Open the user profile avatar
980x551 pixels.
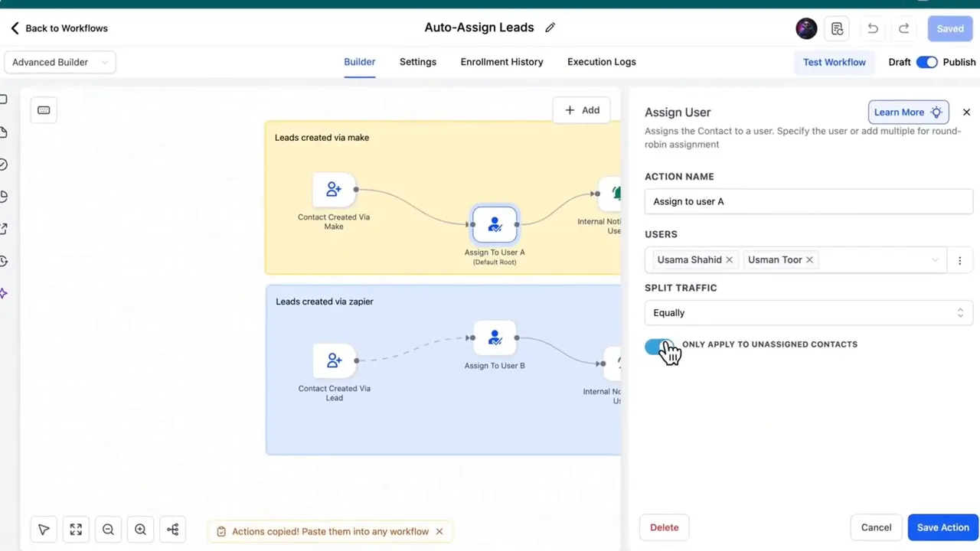806,28
